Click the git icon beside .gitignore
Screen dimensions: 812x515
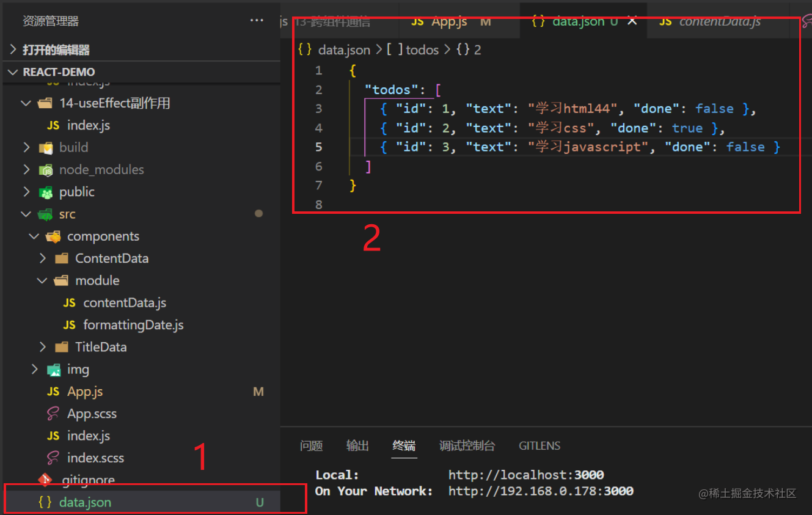point(45,480)
